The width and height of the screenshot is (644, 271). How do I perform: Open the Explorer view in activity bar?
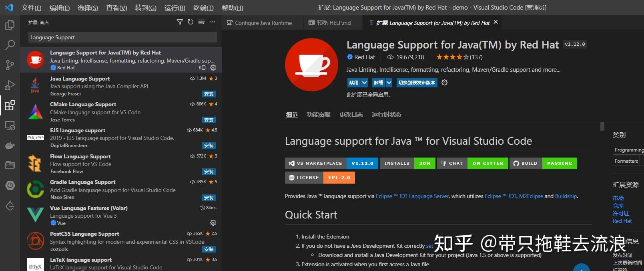[x=10, y=25]
